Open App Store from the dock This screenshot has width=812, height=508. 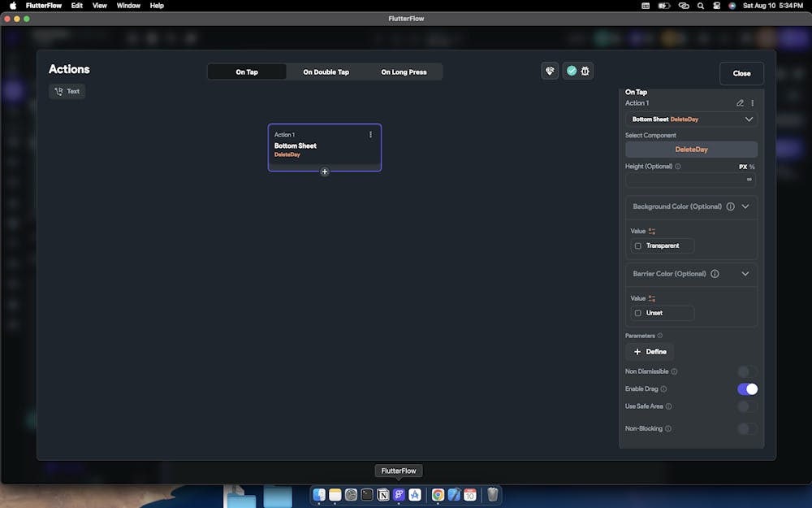415,494
